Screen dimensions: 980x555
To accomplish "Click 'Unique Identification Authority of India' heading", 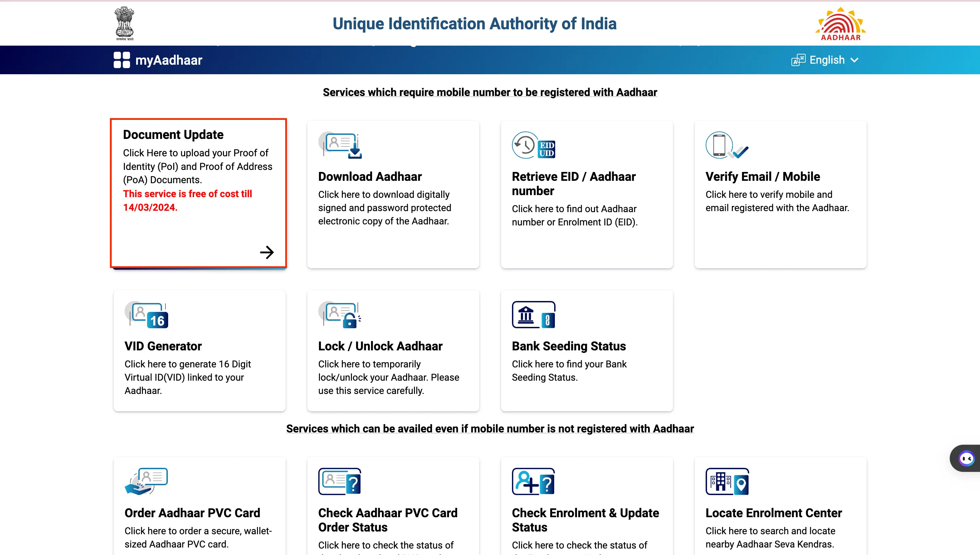I will click(x=475, y=23).
